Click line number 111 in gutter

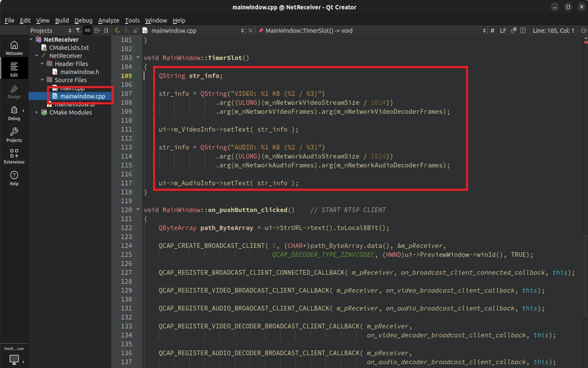click(x=126, y=129)
